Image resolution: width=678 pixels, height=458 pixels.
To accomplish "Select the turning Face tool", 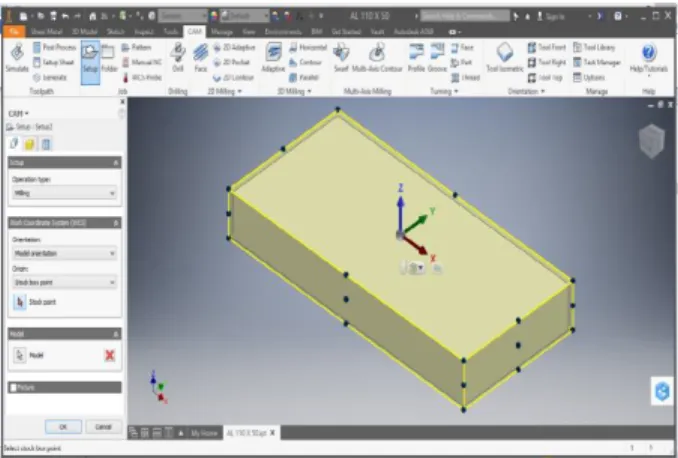I will [x=462, y=47].
